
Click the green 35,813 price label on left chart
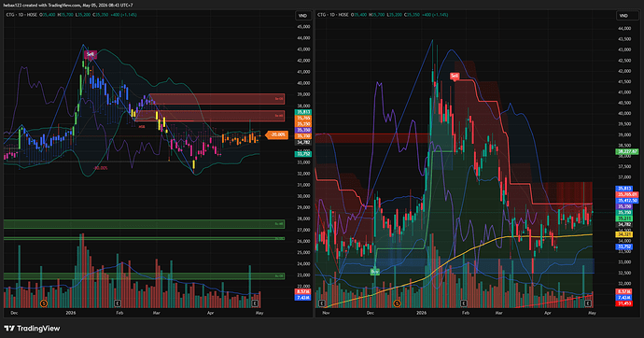[x=303, y=112]
